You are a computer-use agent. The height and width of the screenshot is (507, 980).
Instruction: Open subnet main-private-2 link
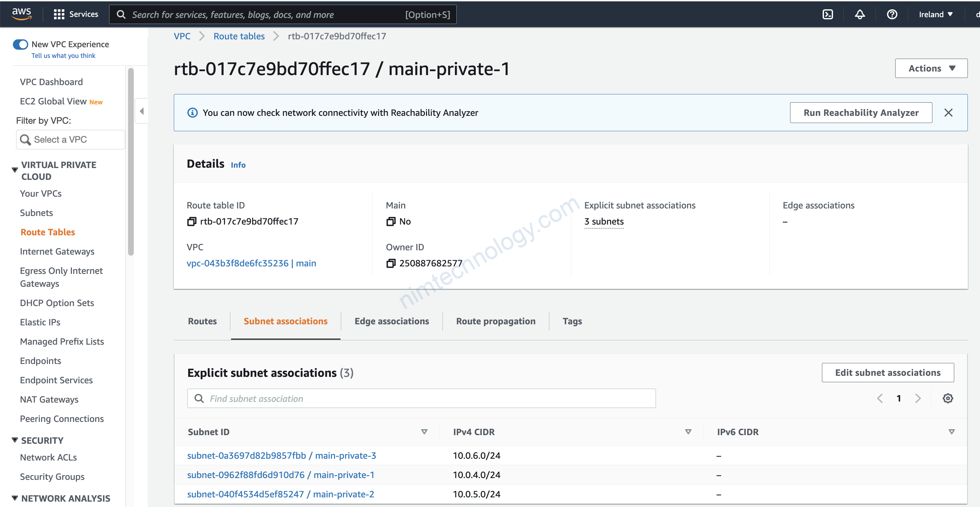(280, 494)
